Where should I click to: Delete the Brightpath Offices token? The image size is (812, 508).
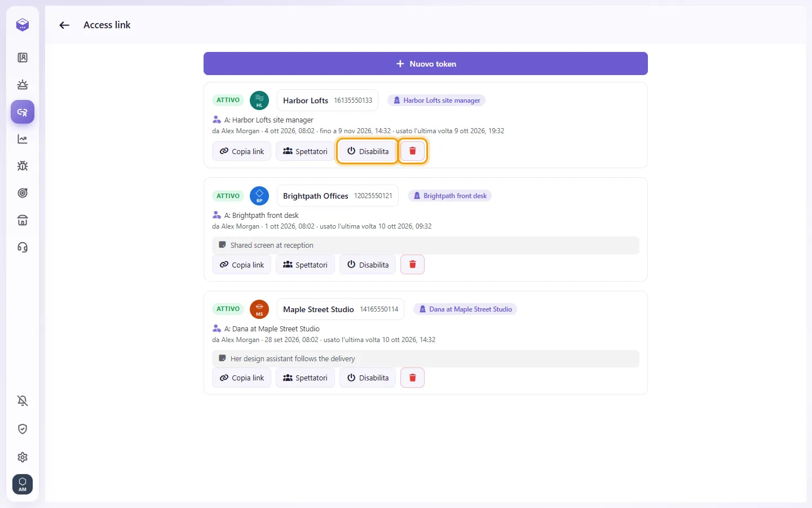(412, 265)
